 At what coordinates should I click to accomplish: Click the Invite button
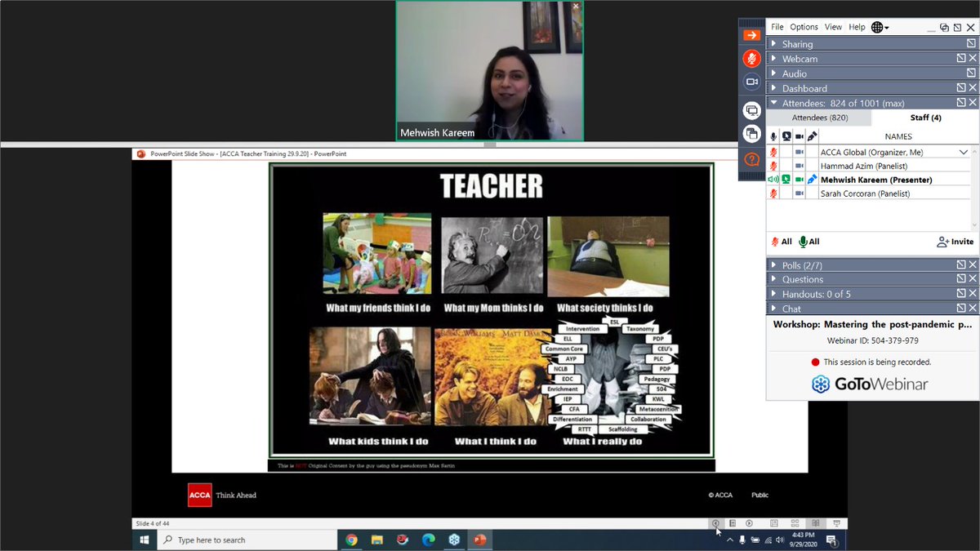click(x=955, y=242)
